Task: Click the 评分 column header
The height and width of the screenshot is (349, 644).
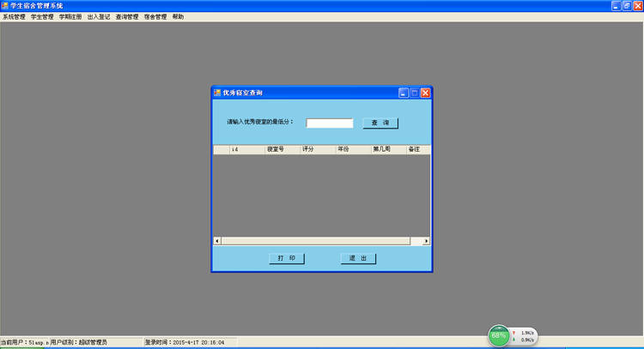Action: pos(318,149)
